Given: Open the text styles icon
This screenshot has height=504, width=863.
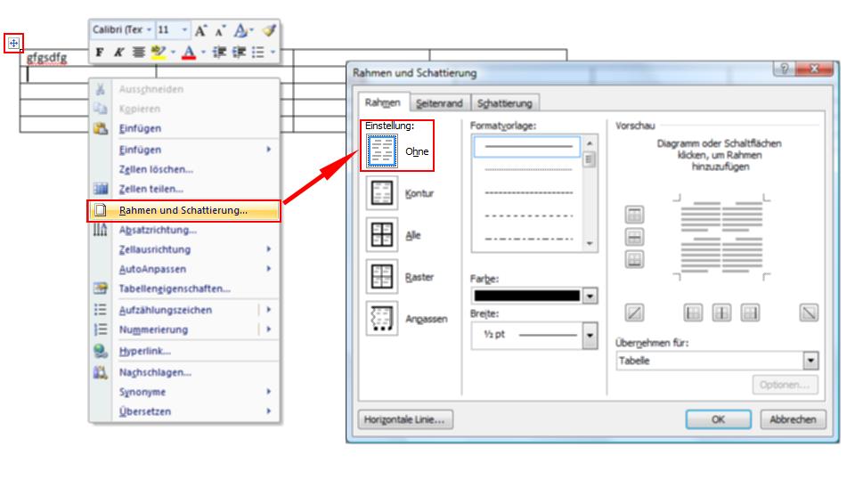Looking at the screenshot, I should click(240, 30).
